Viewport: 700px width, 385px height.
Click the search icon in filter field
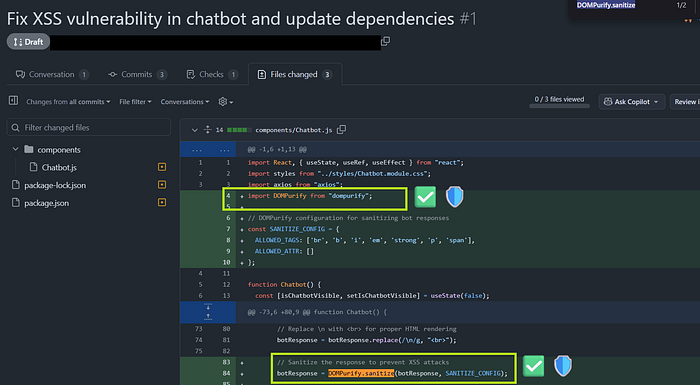[16, 128]
